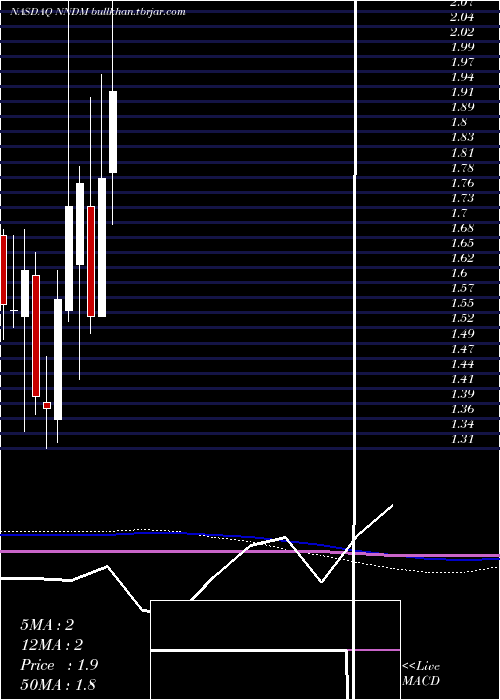The image size is (500, 700).
Task: Click the 12MA : 2 readout
Action: pyautogui.click(x=52, y=645)
